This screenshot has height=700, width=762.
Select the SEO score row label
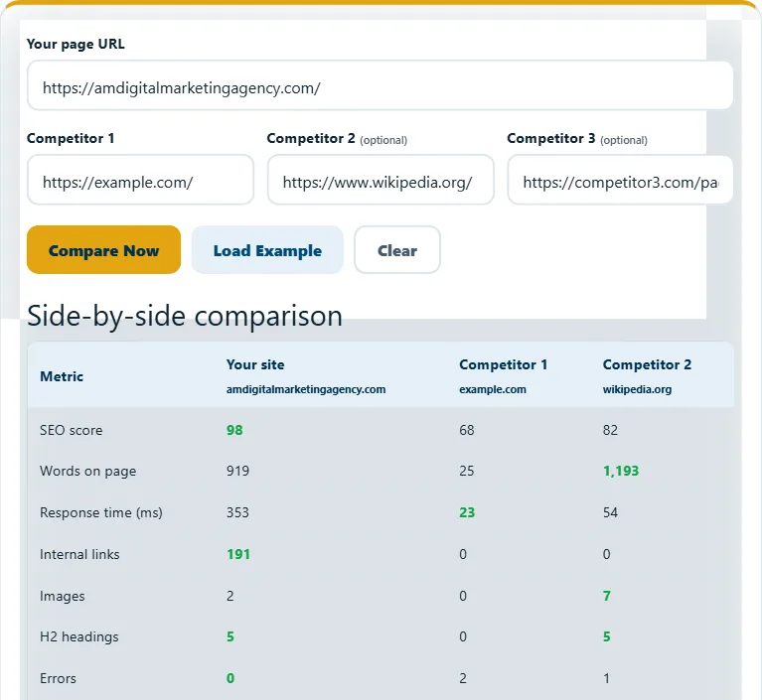pos(71,430)
